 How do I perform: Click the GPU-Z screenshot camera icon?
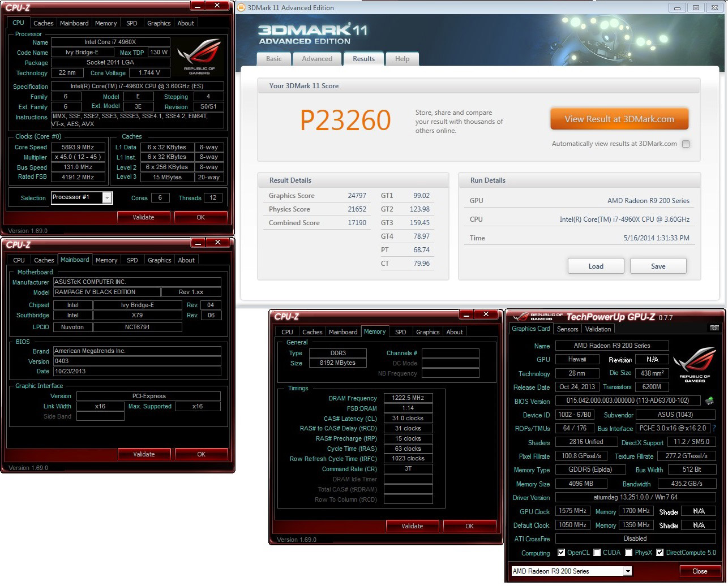coord(714,328)
